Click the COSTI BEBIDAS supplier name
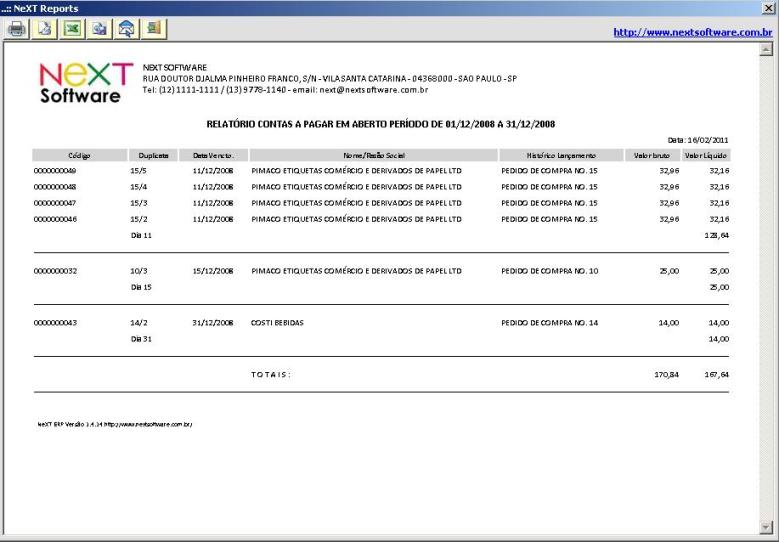This screenshot has width=779, height=542. click(x=277, y=323)
